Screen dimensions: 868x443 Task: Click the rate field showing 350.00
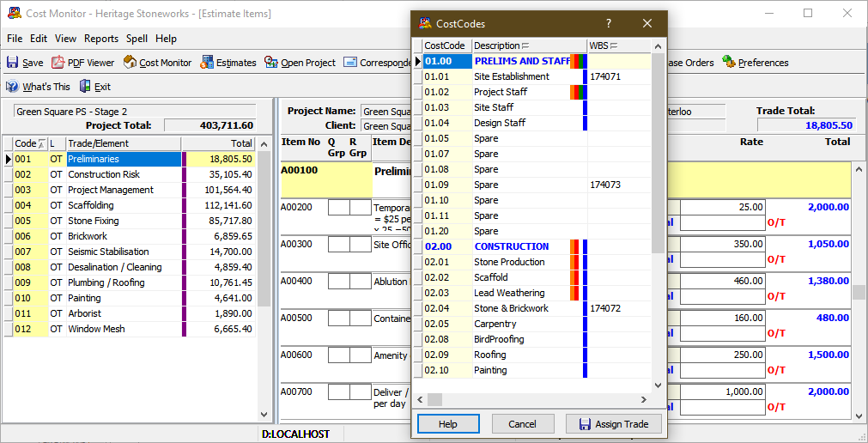(x=723, y=244)
